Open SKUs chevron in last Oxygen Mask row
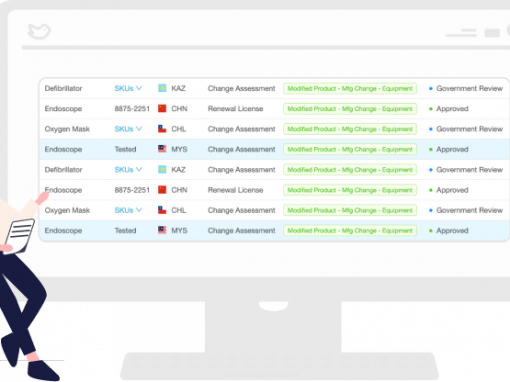The height and width of the screenshot is (382, 510). click(x=139, y=210)
